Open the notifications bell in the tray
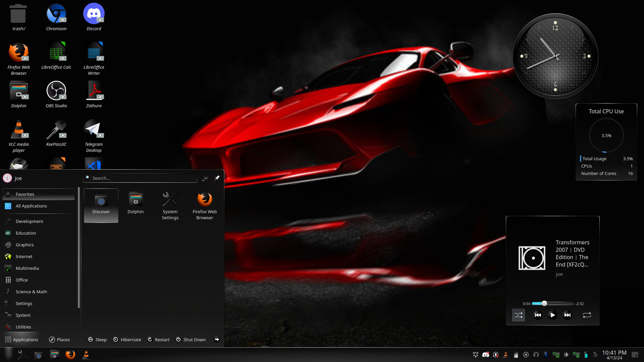 [x=475, y=354]
